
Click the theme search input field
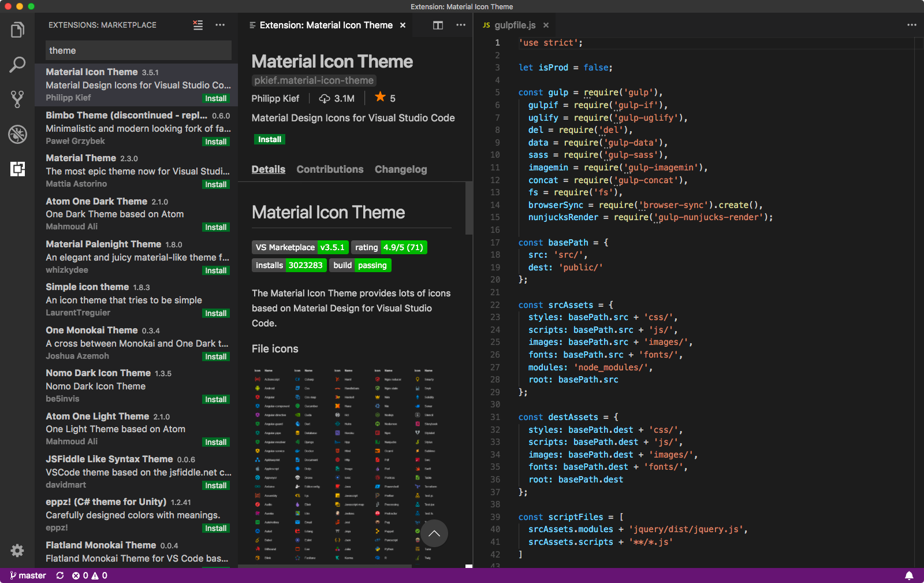137,50
